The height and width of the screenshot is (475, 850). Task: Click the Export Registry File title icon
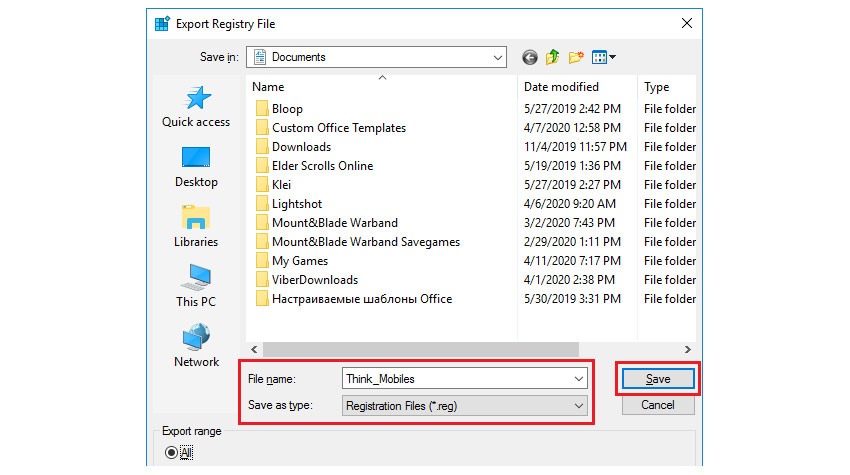click(162, 24)
